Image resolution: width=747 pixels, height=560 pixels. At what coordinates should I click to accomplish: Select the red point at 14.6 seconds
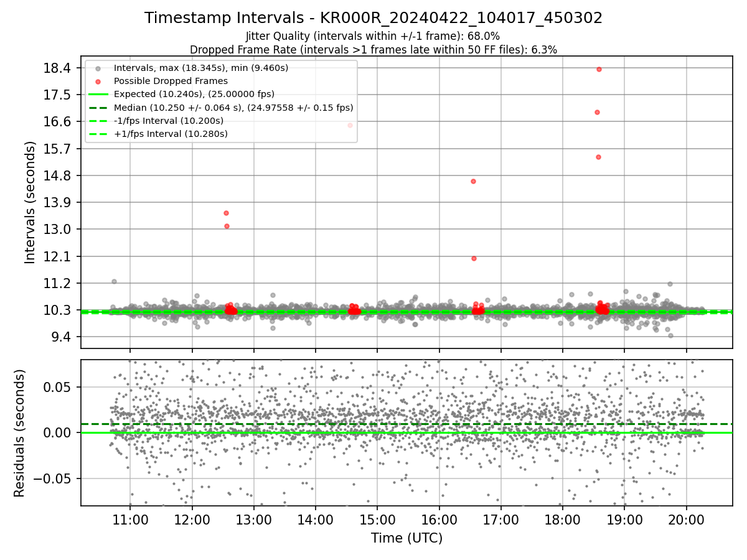point(473,181)
